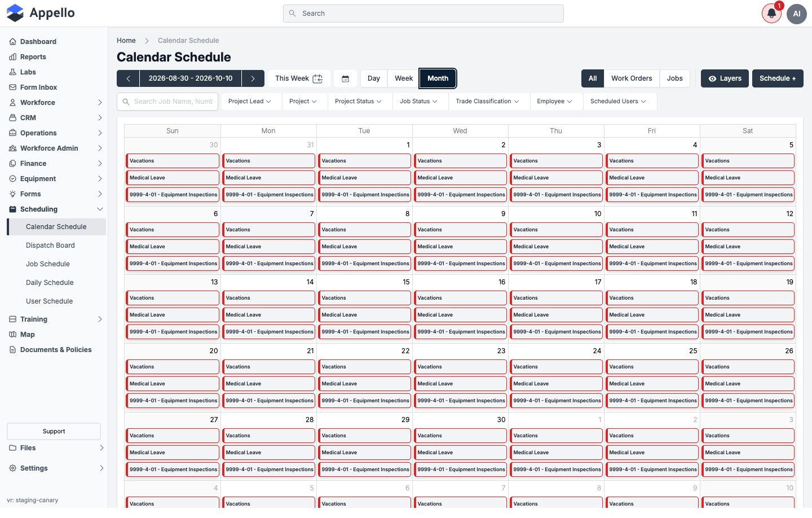Filter schedule by Jobs
The image size is (812, 518).
[x=675, y=78]
